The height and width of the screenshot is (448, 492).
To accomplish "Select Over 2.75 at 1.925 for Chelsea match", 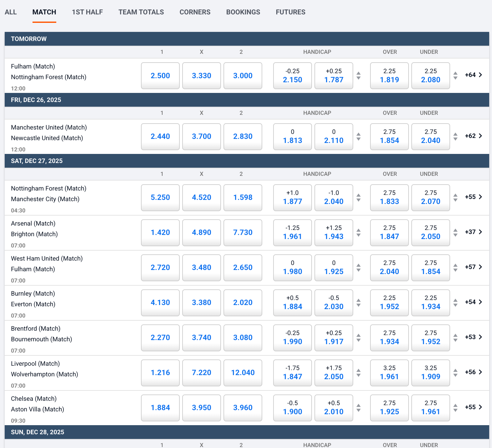I will (389, 408).
